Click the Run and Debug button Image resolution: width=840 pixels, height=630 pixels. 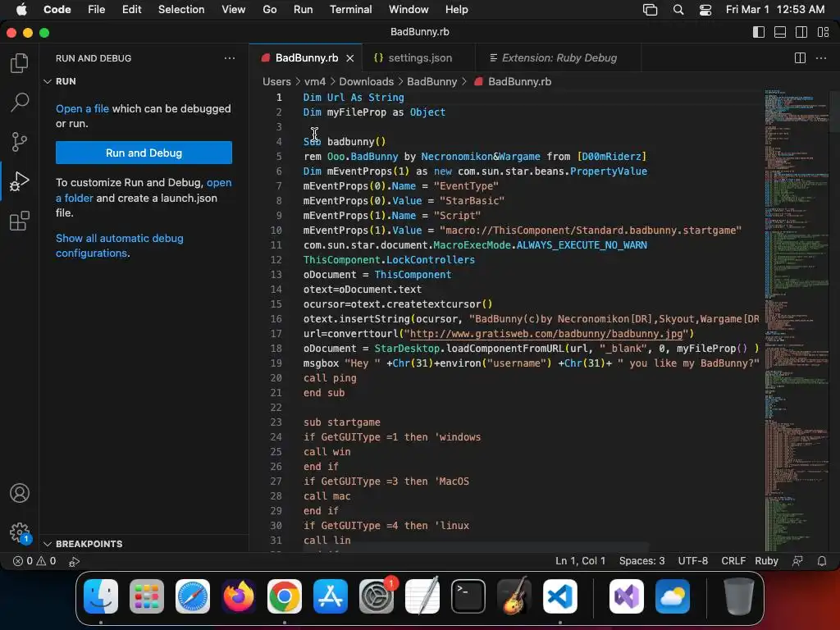144,153
